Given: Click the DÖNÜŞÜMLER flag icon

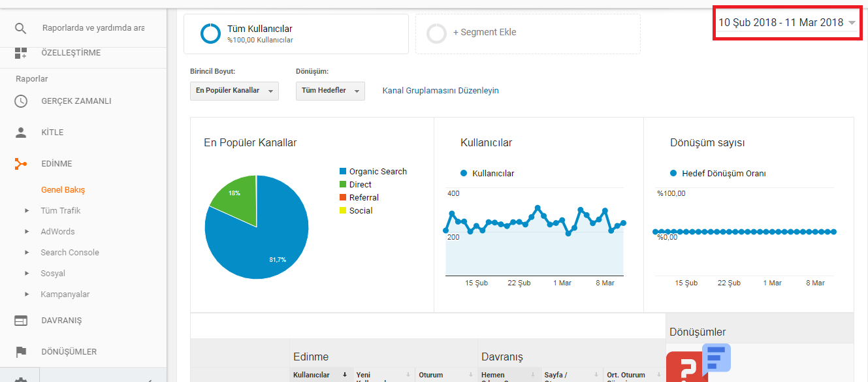Looking at the screenshot, I should 21,352.
